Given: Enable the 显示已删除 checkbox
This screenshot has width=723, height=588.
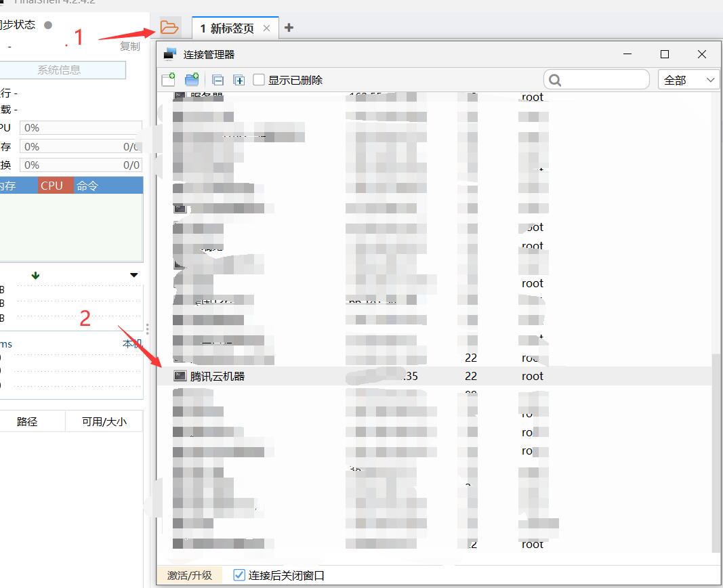Looking at the screenshot, I should 259,80.
